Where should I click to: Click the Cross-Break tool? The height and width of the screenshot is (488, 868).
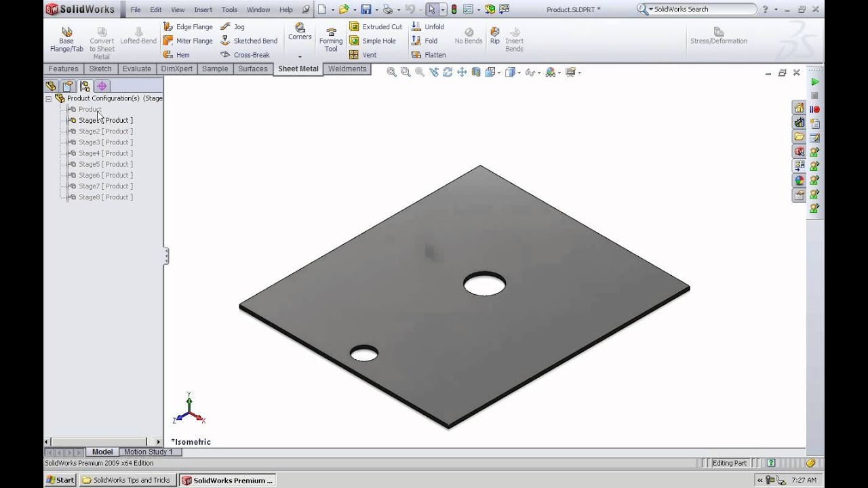tap(245, 55)
